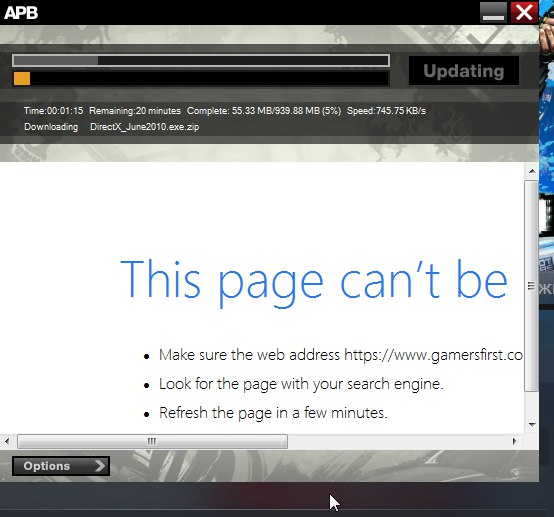The image size is (554, 517).
Task: Minimize the APB launcher window
Action: (x=494, y=13)
